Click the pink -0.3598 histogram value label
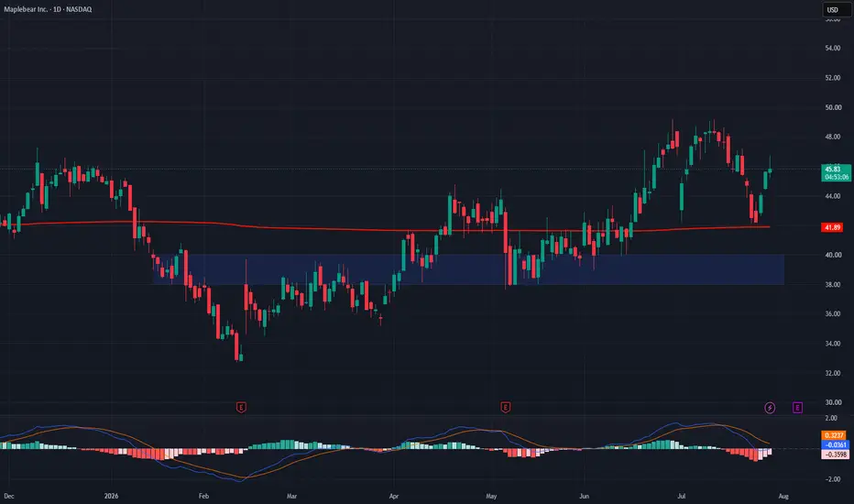The width and height of the screenshot is (854, 504). 835,455
